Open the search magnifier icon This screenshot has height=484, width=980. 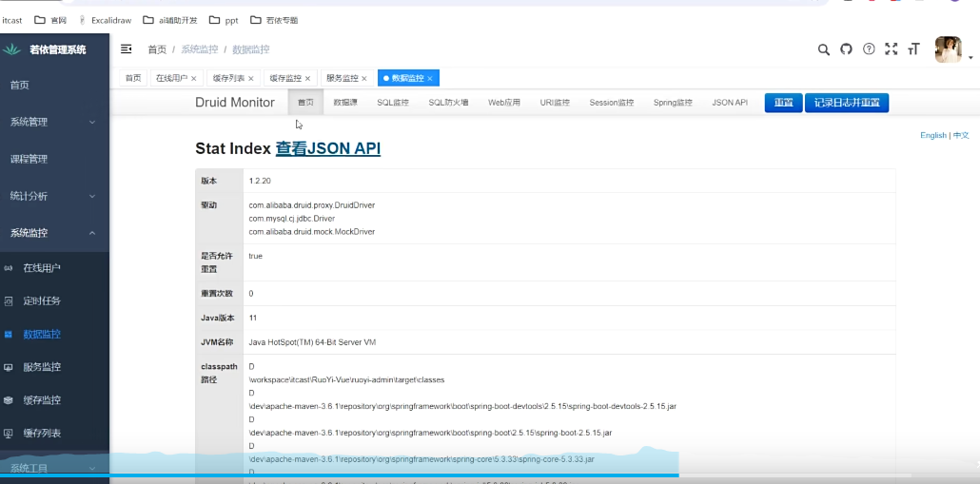click(x=824, y=49)
